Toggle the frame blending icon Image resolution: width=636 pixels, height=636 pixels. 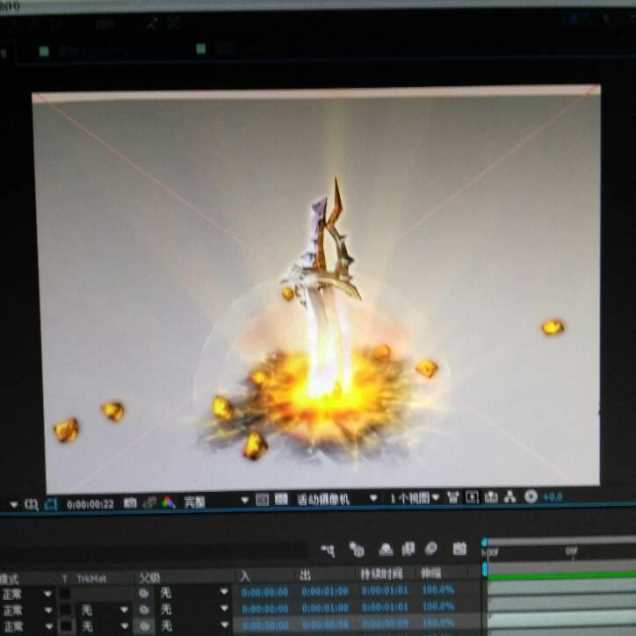click(408, 549)
